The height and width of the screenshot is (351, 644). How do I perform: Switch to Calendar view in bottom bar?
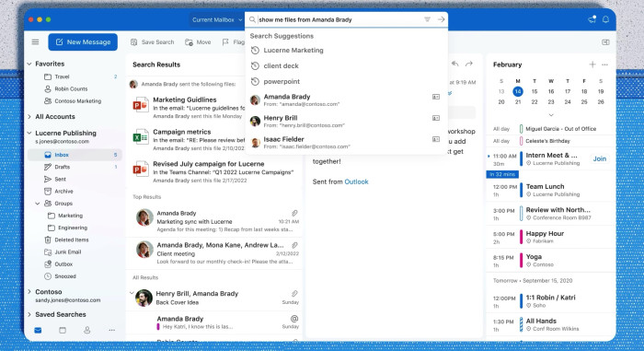coord(63,330)
